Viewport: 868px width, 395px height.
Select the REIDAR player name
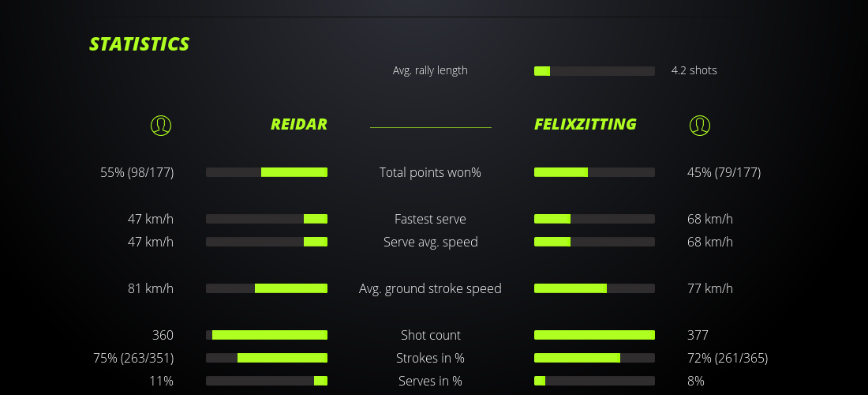point(298,124)
